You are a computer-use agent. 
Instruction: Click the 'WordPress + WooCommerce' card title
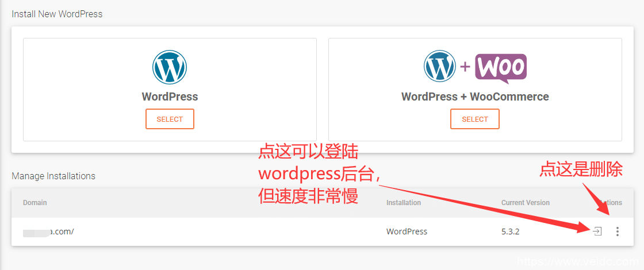tap(475, 97)
